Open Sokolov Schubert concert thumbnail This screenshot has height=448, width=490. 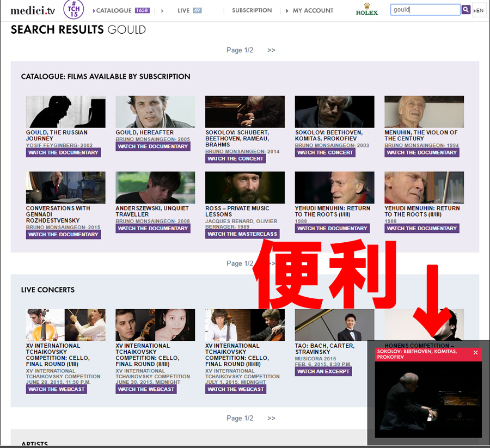(245, 112)
